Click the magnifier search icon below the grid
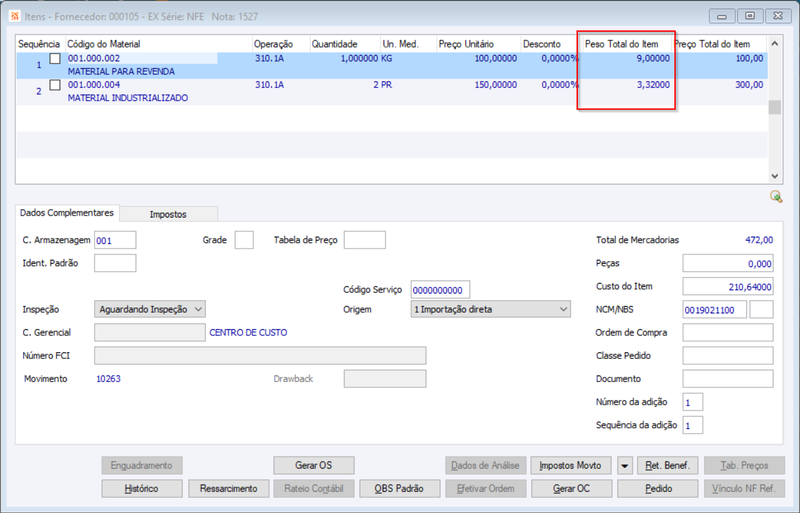 pos(776,197)
